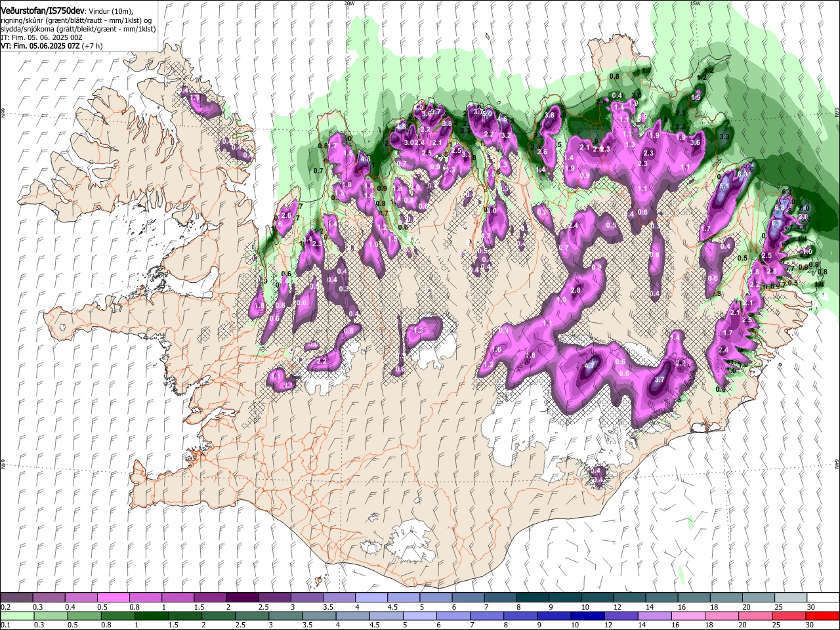The width and height of the screenshot is (840, 630).
Task: Pick snow legend swatch between 0.3 and 0.4
Action: point(49,597)
